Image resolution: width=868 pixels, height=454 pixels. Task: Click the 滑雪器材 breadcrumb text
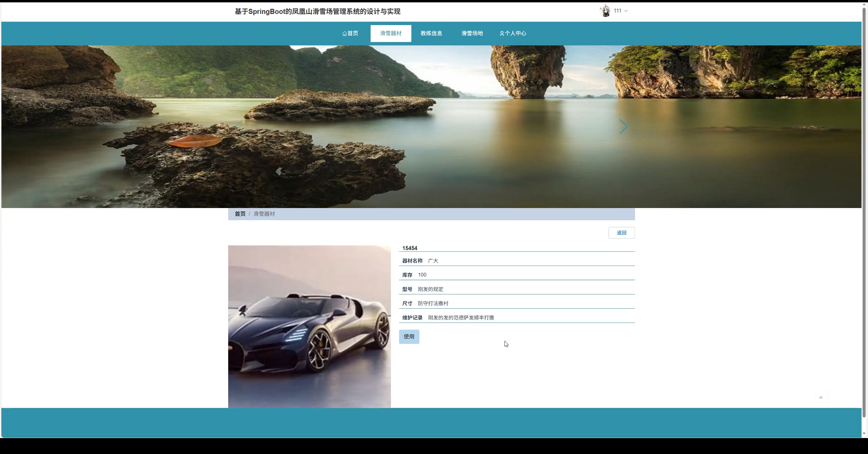[x=264, y=214]
